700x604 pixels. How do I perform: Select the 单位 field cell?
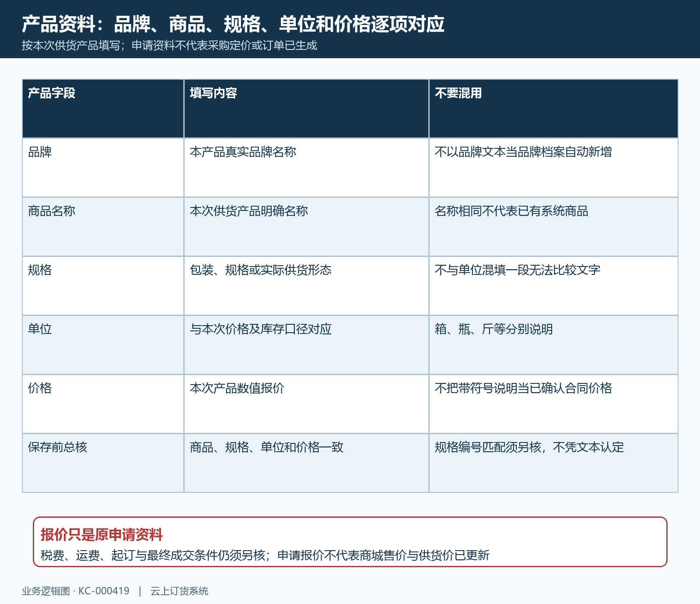point(103,345)
